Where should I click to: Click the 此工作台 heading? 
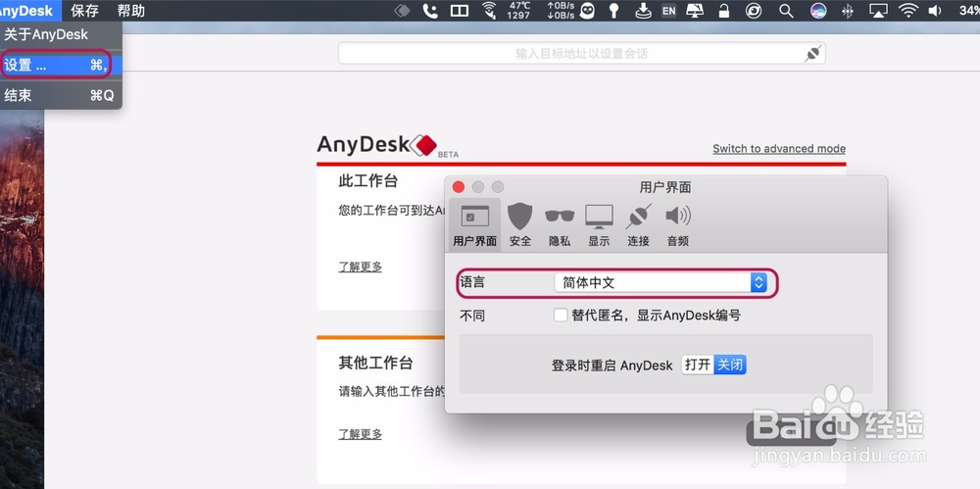(x=368, y=181)
